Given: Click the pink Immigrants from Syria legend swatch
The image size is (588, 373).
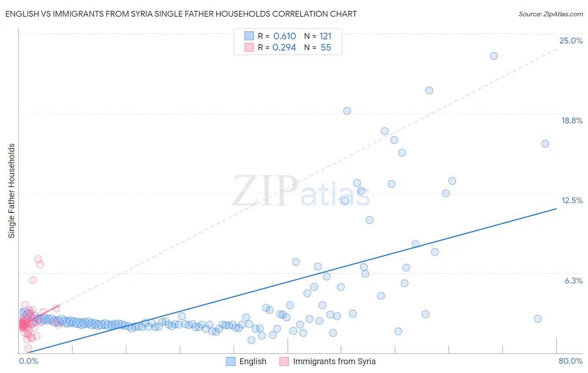Looking at the screenshot, I should point(284,361).
